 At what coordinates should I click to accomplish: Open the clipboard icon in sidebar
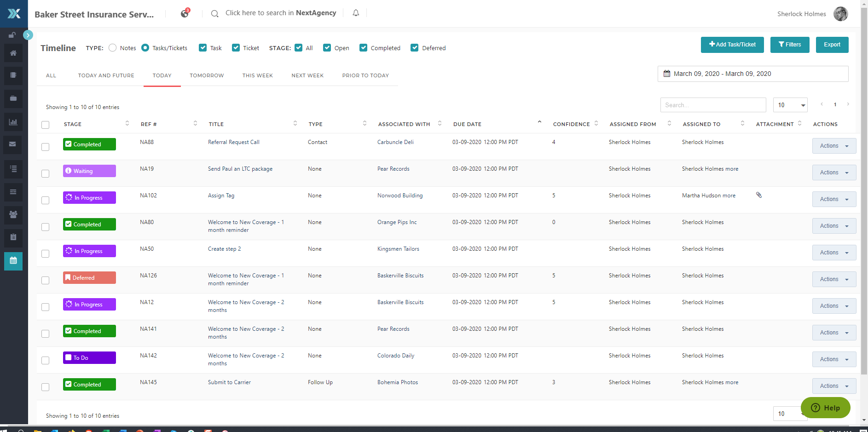[13, 237]
